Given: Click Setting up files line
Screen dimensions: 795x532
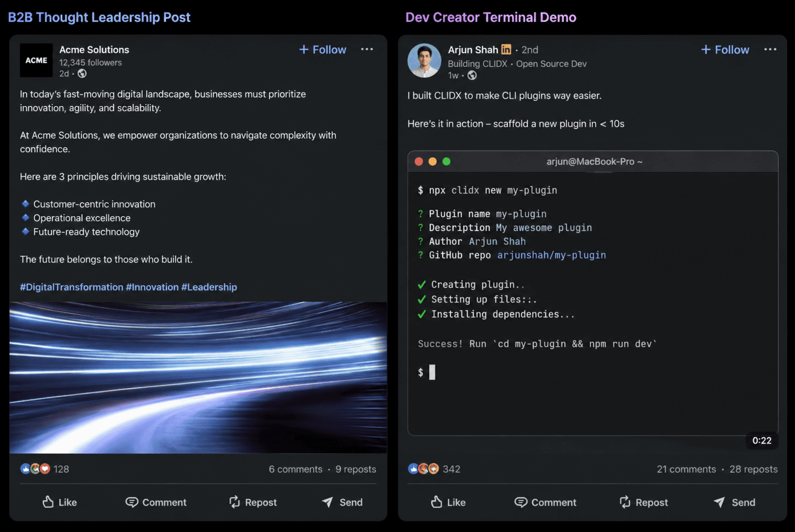Looking at the screenshot, I should click(x=477, y=299).
